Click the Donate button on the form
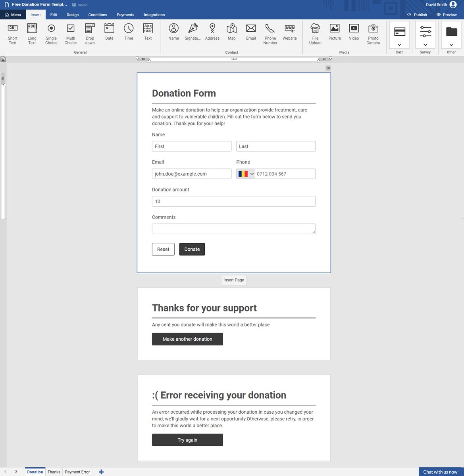 pos(192,249)
